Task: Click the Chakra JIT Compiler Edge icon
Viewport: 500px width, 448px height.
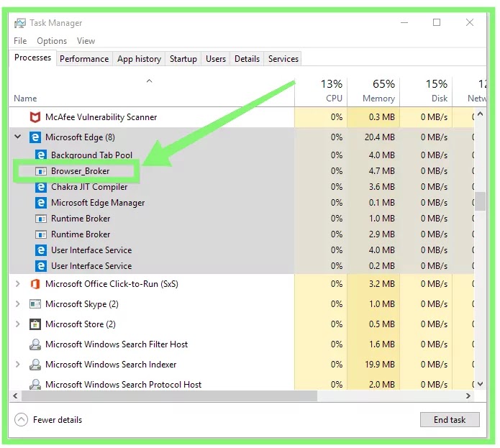Action: coord(41,187)
